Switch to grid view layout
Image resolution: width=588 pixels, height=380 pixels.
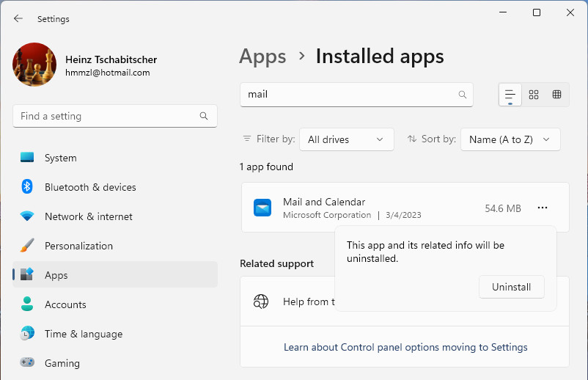point(534,95)
